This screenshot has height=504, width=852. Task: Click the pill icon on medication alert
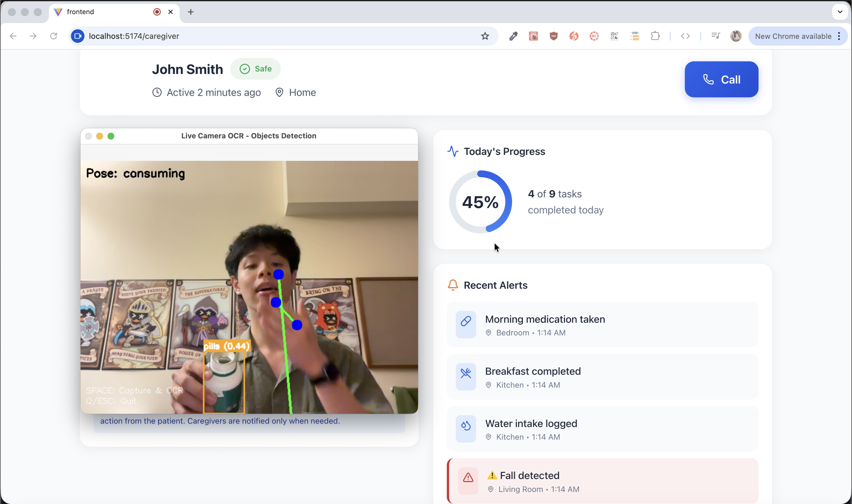coord(465,321)
